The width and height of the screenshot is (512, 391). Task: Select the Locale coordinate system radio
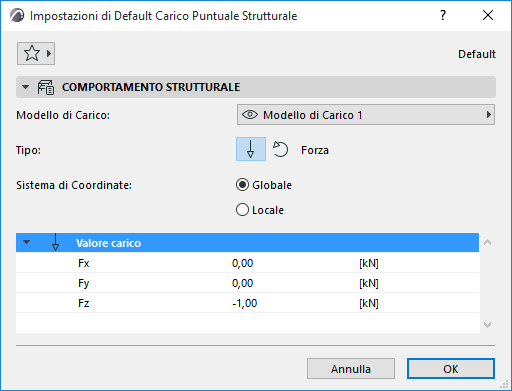tap(242, 210)
